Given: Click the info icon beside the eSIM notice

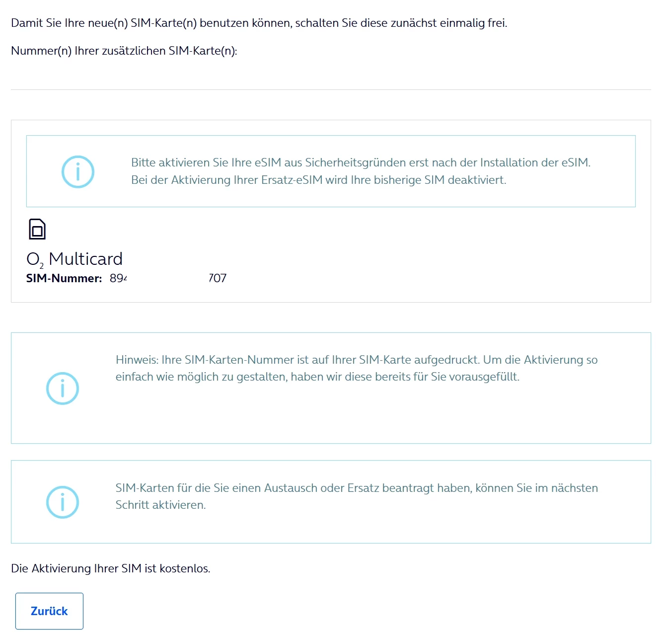Looking at the screenshot, I should tap(77, 172).
